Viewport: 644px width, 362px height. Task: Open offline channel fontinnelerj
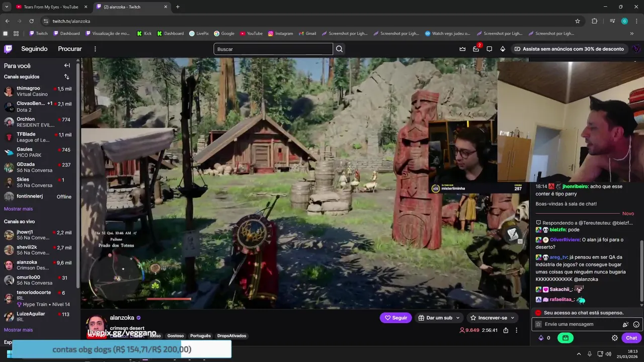point(38,197)
